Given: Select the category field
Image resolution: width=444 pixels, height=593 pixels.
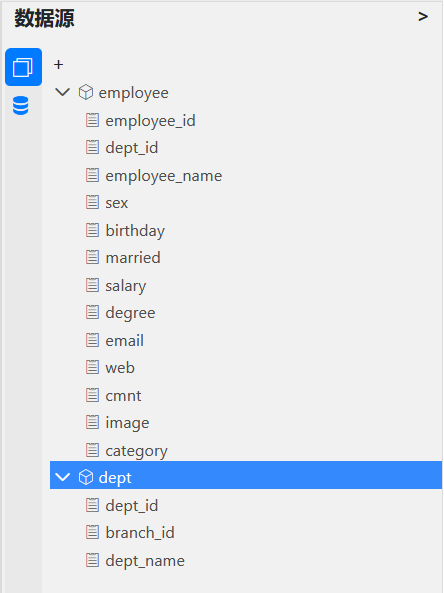Looking at the screenshot, I should [136, 451].
